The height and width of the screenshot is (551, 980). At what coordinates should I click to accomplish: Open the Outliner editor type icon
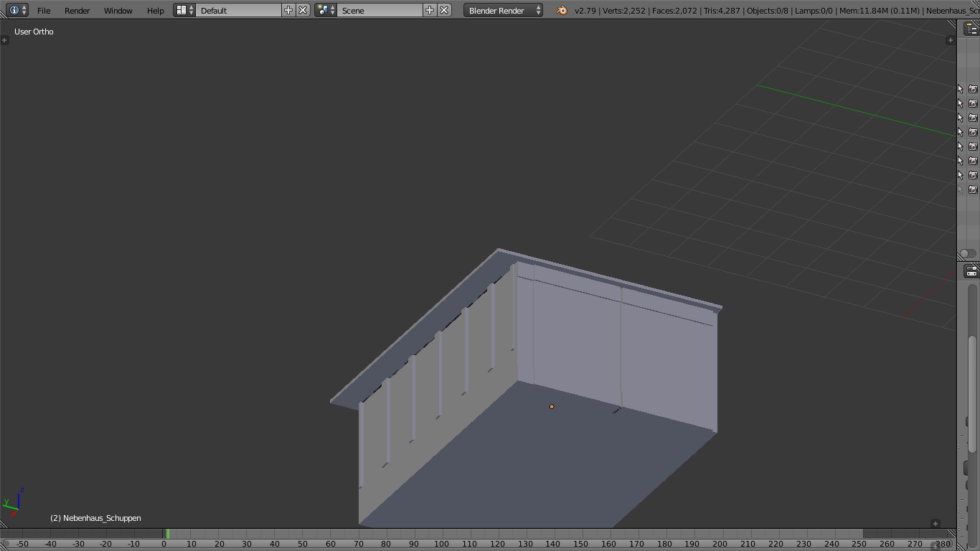(971, 29)
